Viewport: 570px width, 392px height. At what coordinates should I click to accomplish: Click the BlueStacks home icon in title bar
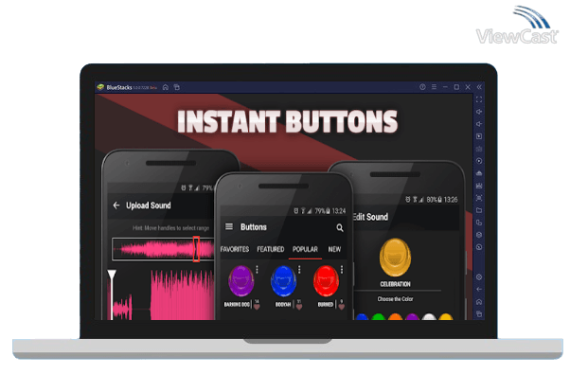pos(166,87)
